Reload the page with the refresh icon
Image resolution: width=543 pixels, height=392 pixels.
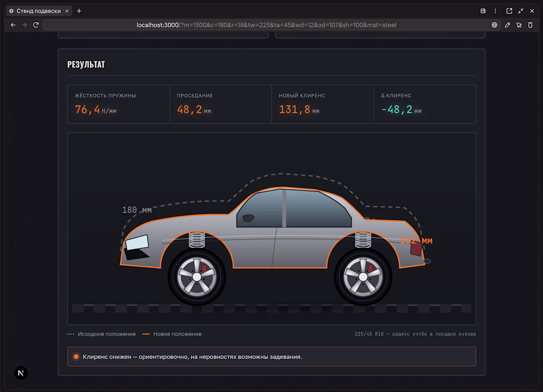pyautogui.click(x=36, y=25)
